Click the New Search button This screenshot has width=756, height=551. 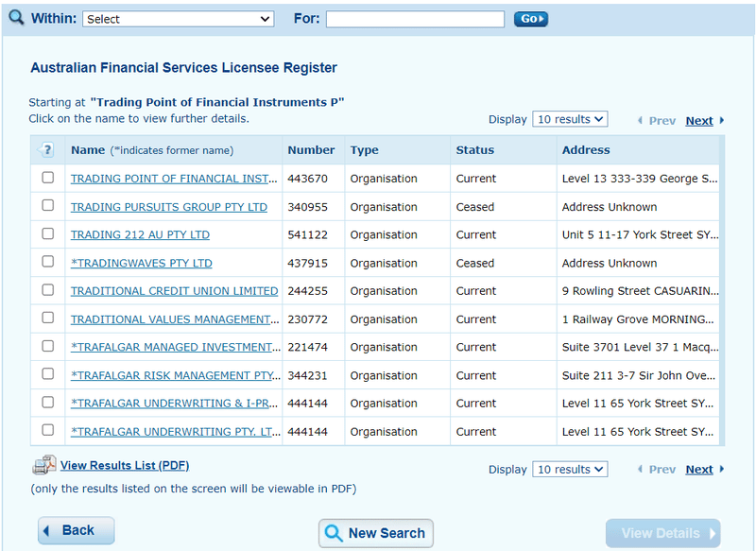(376, 533)
